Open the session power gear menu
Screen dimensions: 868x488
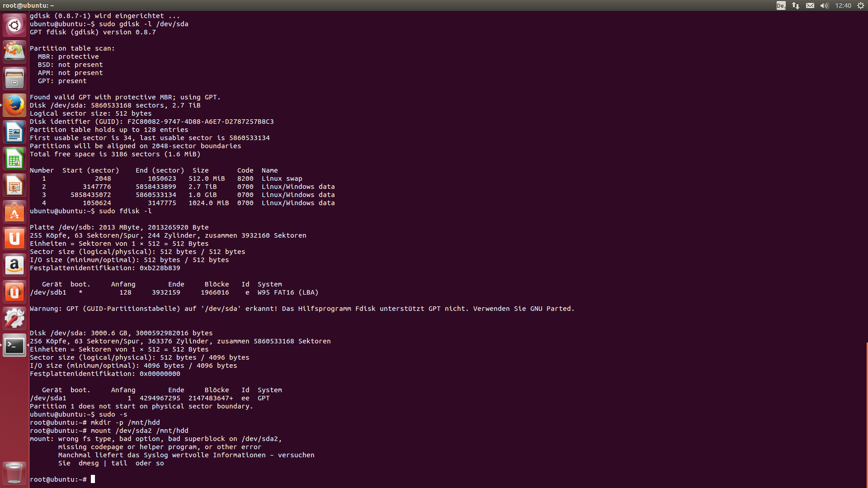[861, 5]
